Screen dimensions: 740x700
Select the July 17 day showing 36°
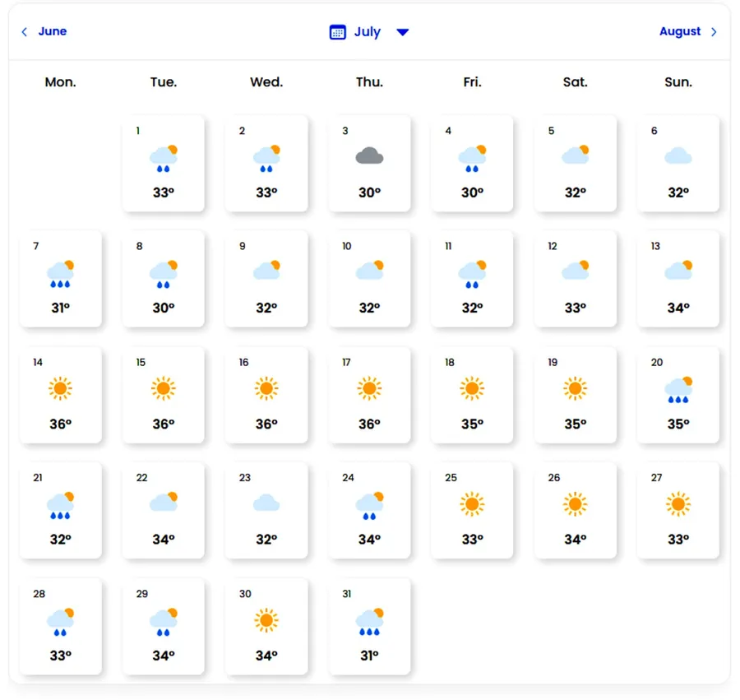coord(369,394)
